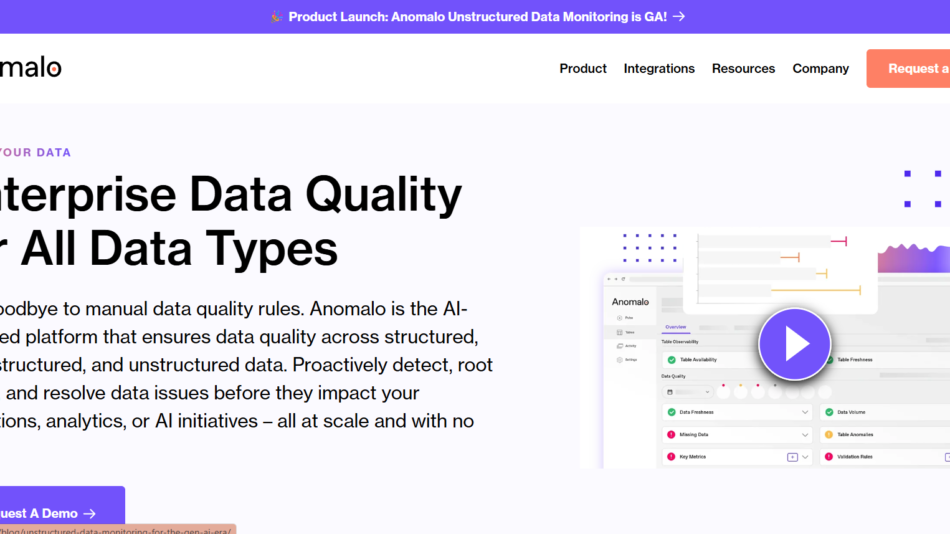Expand the Key Metrics row chevron
This screenshot has width=950, height=534.
tap(805, 457)
